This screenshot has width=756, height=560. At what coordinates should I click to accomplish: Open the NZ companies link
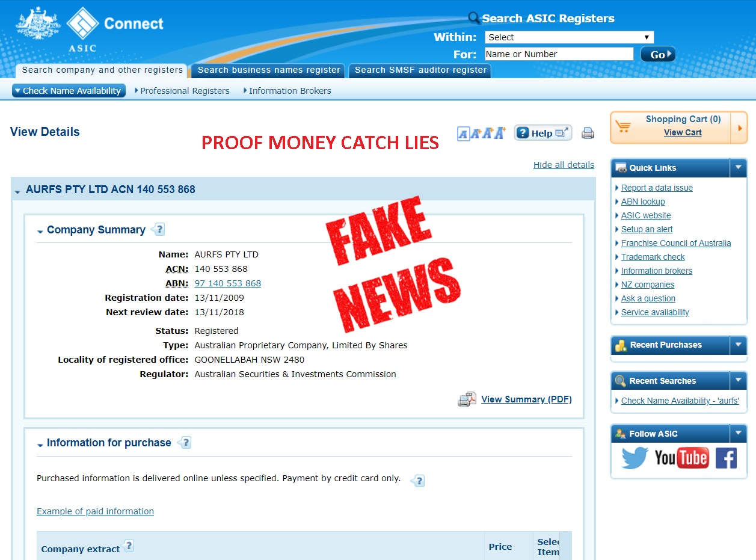click(648, 285)
